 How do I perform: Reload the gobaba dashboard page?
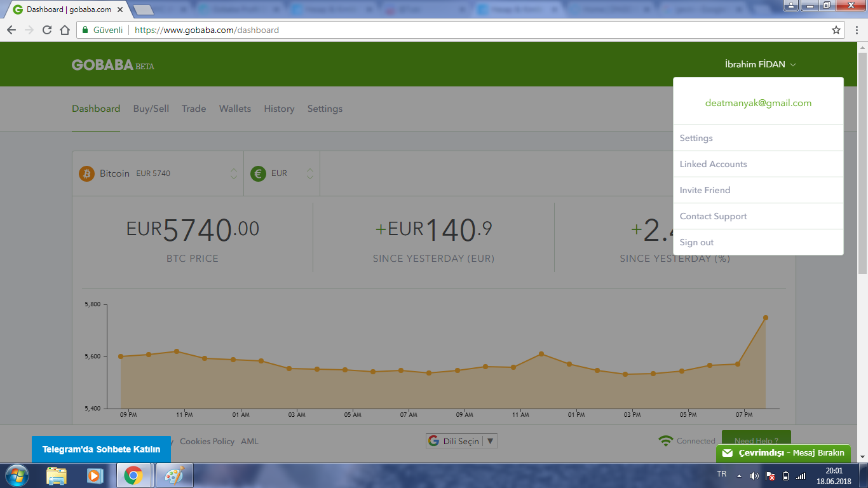click(x=47, y=30)
